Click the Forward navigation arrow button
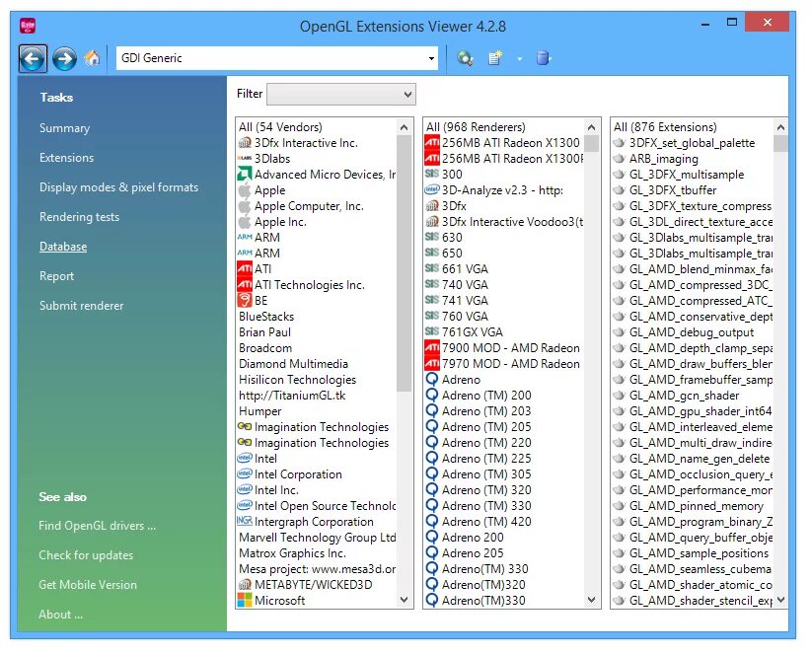The height and width of the screenshot is (654, 812). point(64,58)
